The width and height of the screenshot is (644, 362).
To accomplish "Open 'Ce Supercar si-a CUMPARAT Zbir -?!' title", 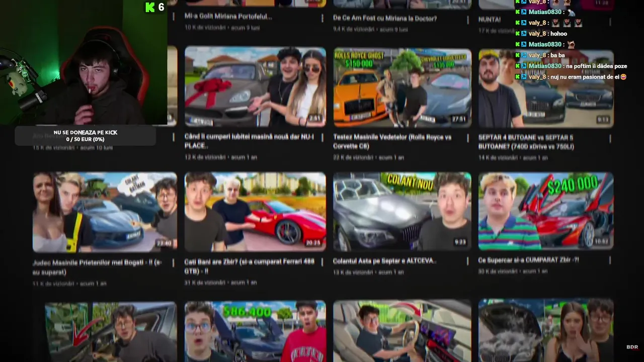I will pos(529,260).
